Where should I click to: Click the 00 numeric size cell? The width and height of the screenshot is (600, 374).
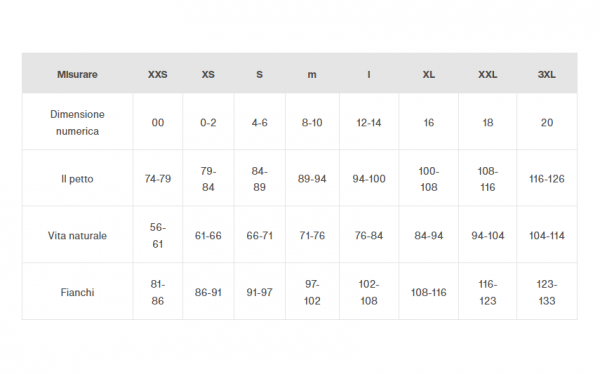[158, 122]
